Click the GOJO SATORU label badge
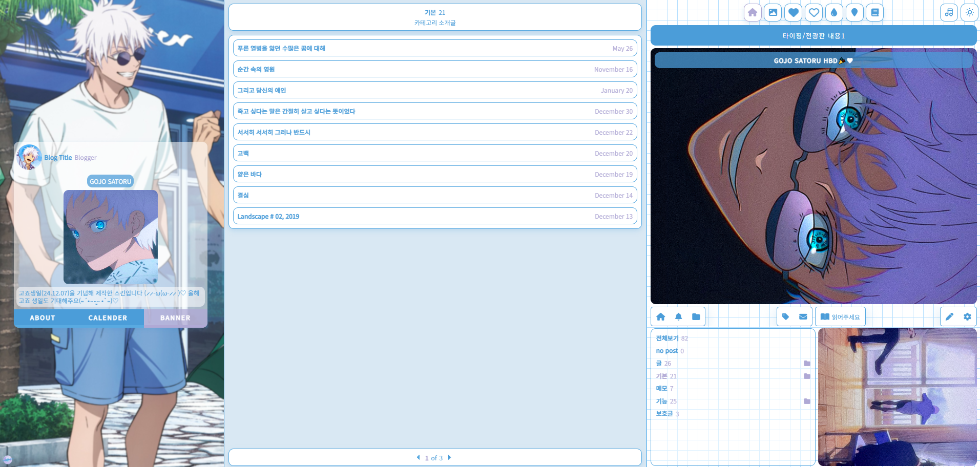980x467 pixels. [x=111, y=181]
